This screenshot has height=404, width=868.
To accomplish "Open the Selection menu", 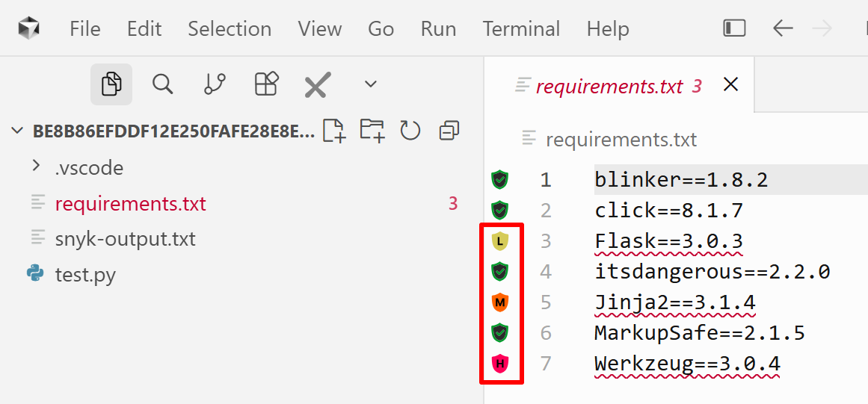I will [x=230, y=28].
